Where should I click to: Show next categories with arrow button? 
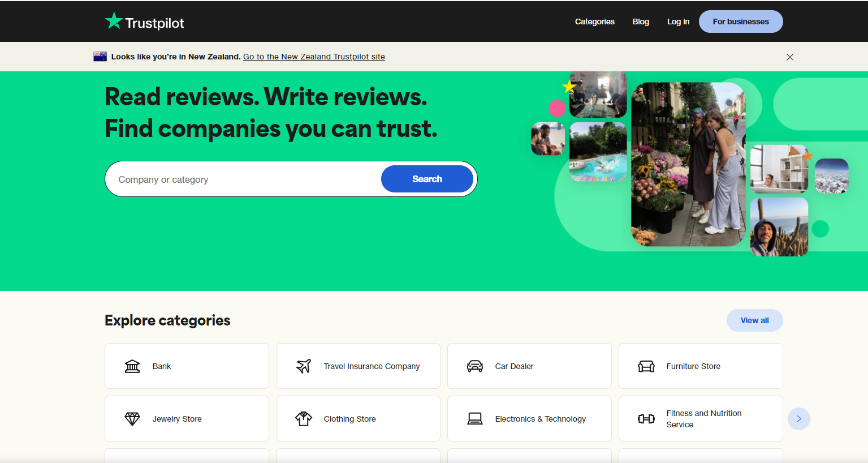coord(799,419)
